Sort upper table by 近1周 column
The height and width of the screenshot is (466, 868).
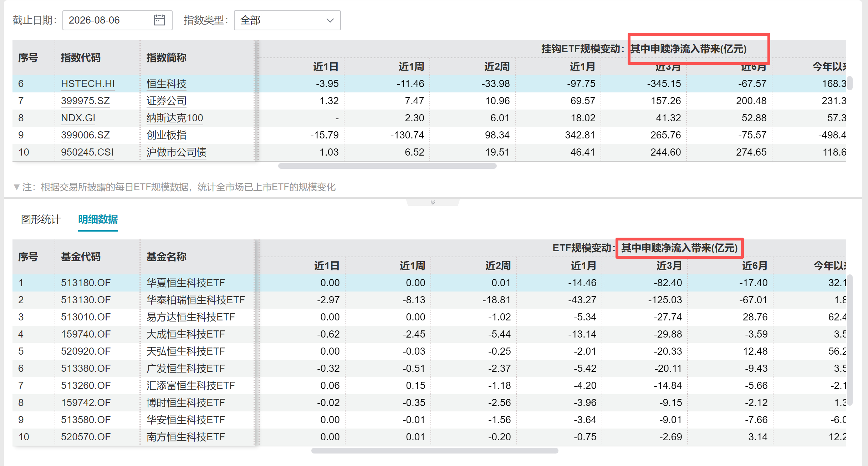click(411, 66)
